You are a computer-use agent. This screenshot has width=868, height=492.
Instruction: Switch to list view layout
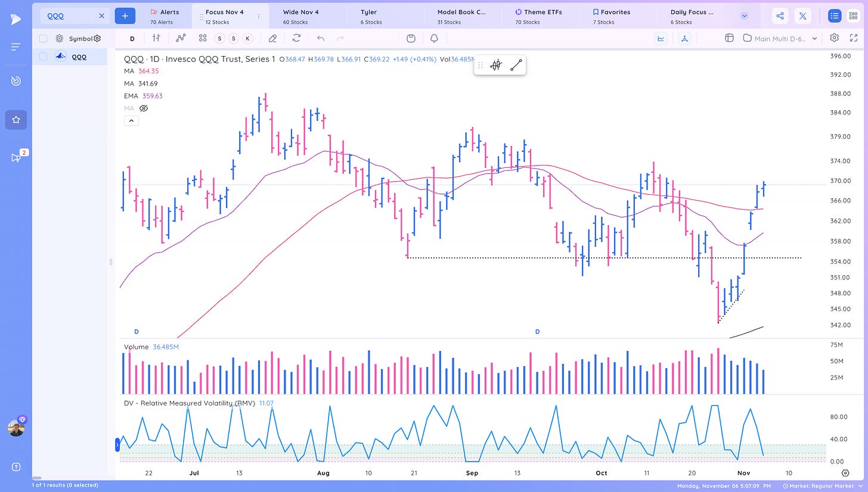pos(835,16)
